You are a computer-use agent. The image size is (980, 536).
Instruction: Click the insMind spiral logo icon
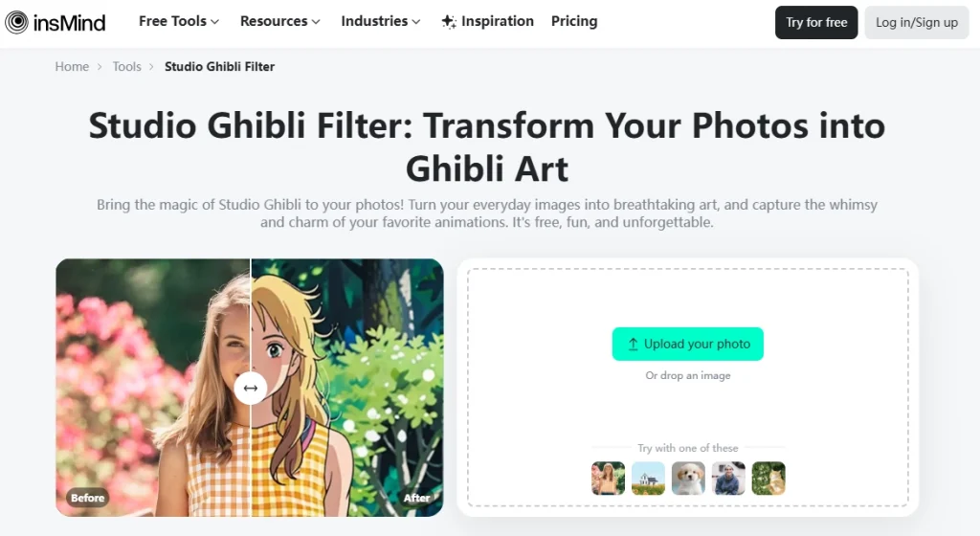pyautogui.click(x=16, y=22)
